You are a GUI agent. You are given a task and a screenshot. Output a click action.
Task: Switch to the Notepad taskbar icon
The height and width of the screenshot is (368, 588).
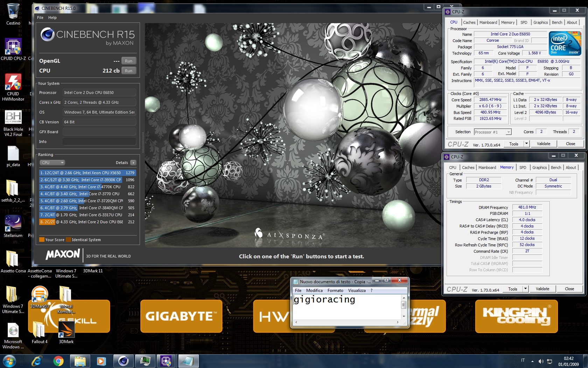188,361
